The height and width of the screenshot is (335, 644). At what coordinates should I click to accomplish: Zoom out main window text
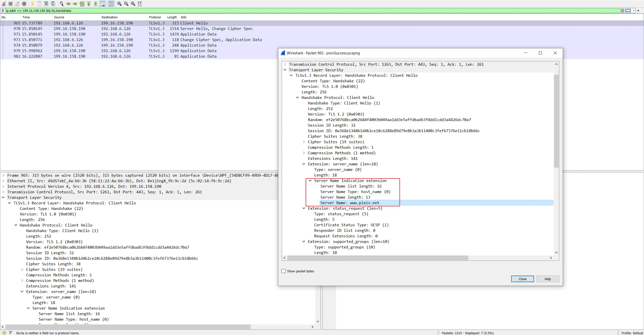[126, 4]
